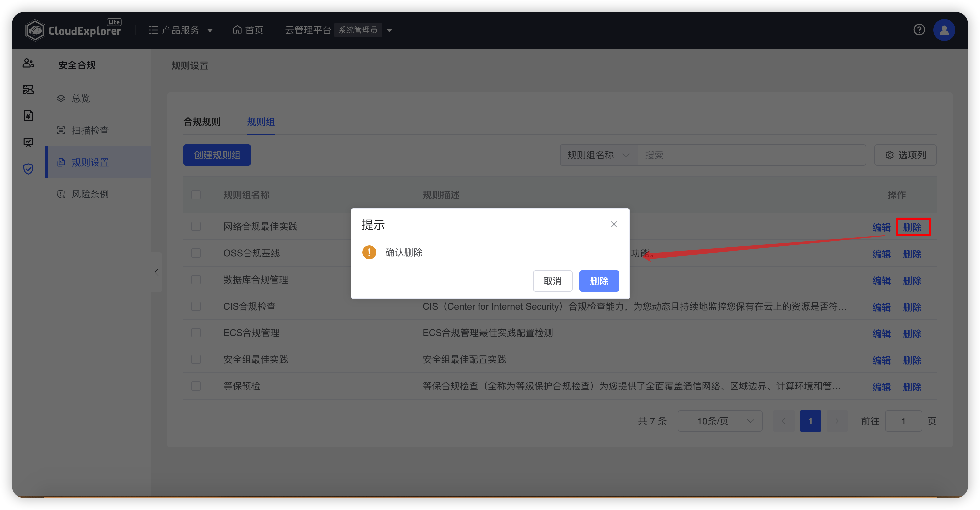Open the 规则组名称 search field selector
980x510 pixels.
(599, 155)
